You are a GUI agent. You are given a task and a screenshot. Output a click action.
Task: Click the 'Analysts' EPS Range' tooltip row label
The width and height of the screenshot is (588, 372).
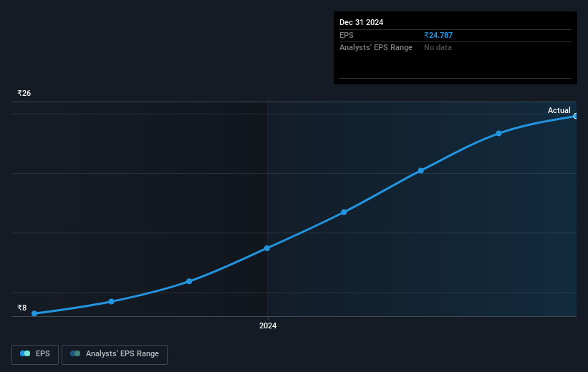[x=376, y=48]
